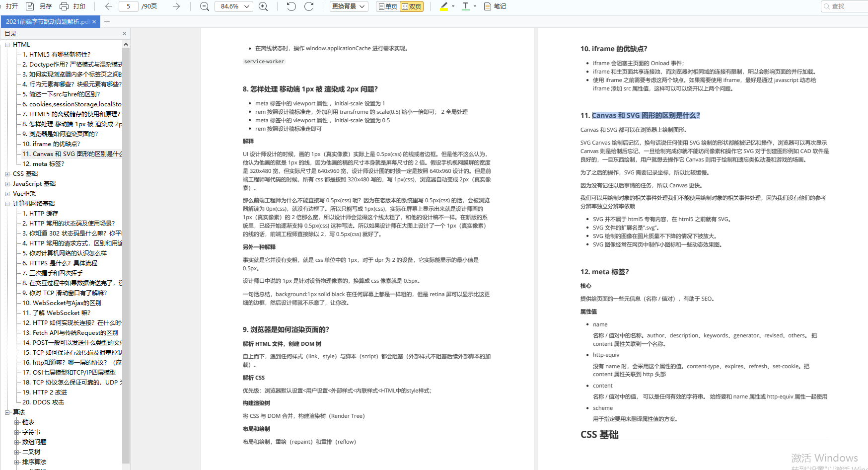The image size is (868, 470).
Task: Expand the Vue框架 outline section
Action: tap(7, 194)
